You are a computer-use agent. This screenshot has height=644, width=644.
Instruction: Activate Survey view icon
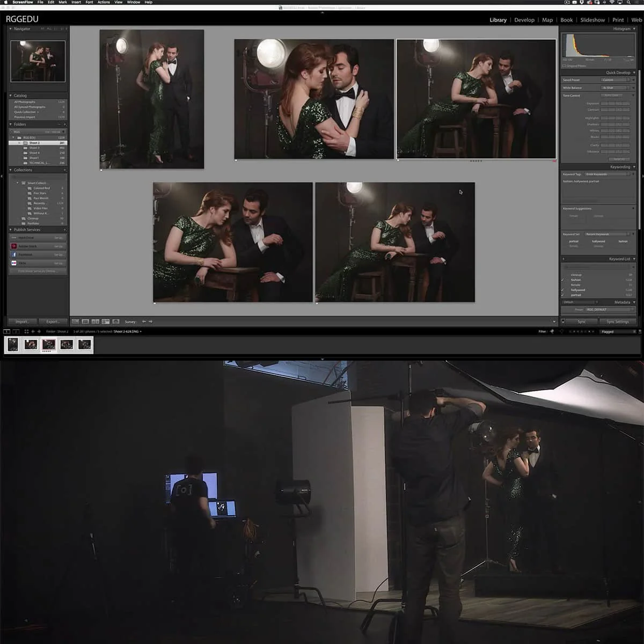(x=105, y=321)
